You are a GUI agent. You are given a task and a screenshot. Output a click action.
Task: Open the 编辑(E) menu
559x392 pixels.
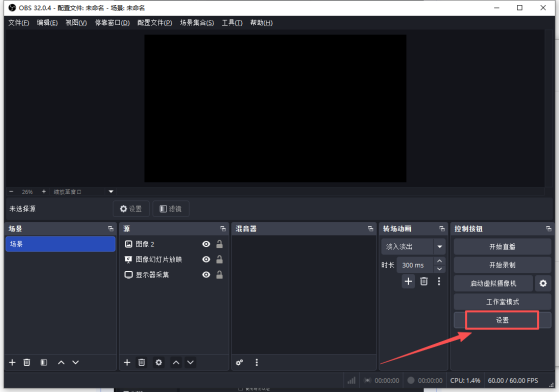pyautogui.click(x=47, y=23)
